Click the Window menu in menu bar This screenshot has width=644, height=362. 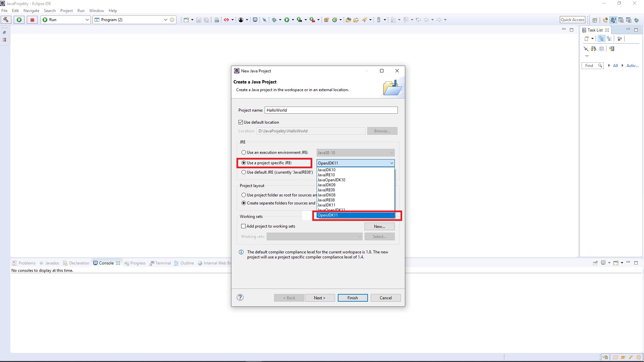pos(96,11)
